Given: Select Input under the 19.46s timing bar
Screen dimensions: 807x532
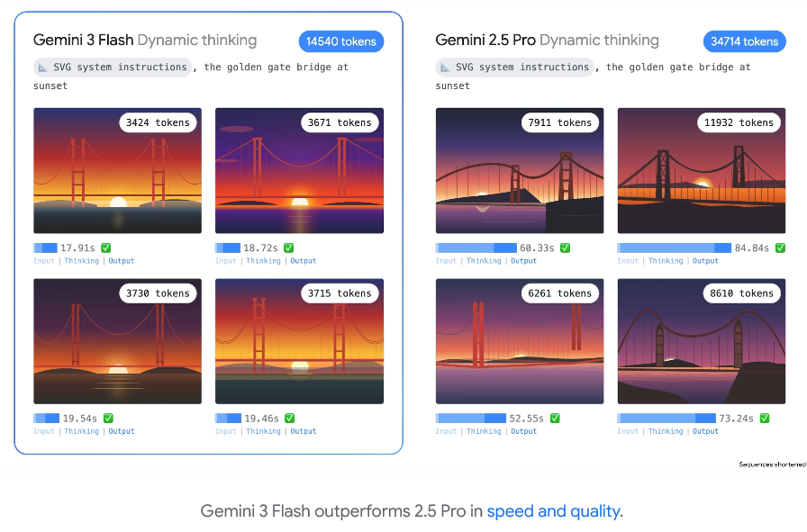Looking at the screenshot, I should [226, 431].
